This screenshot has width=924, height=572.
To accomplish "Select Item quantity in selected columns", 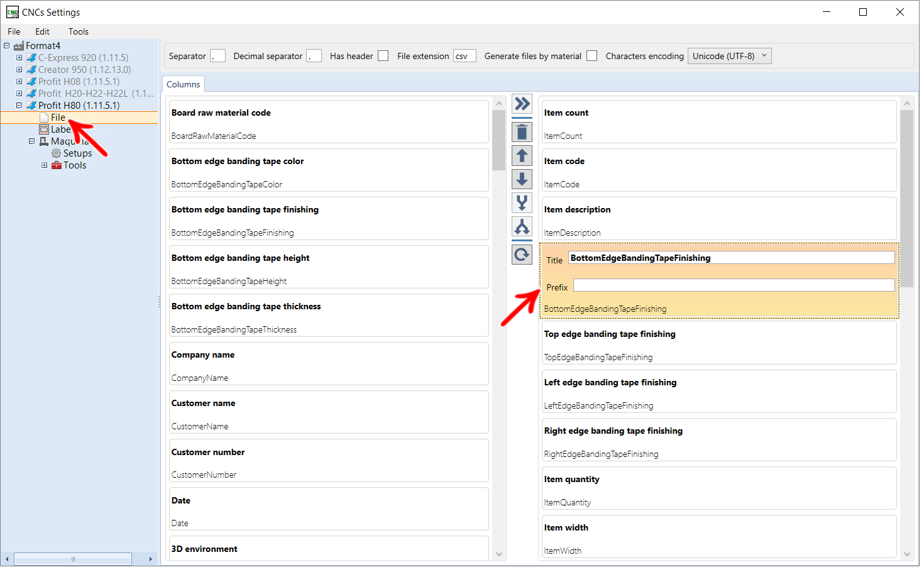I will tap(719, 488).
